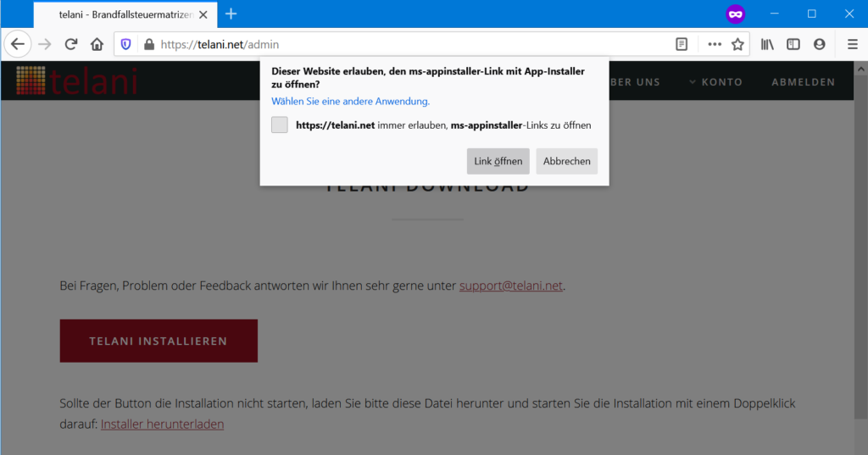
Task: Select the telani Brandfallsteuermatrizen tab
Action: pos(125,14)
